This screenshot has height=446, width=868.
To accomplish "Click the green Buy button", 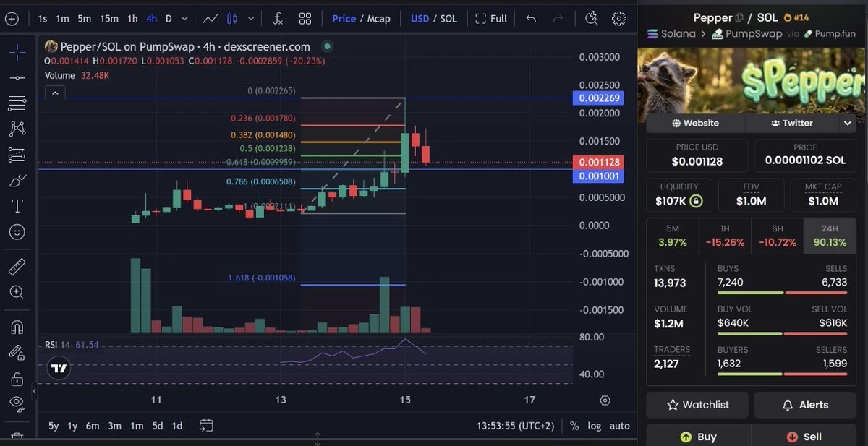I will pyautogui.click(x=698, y=437).
